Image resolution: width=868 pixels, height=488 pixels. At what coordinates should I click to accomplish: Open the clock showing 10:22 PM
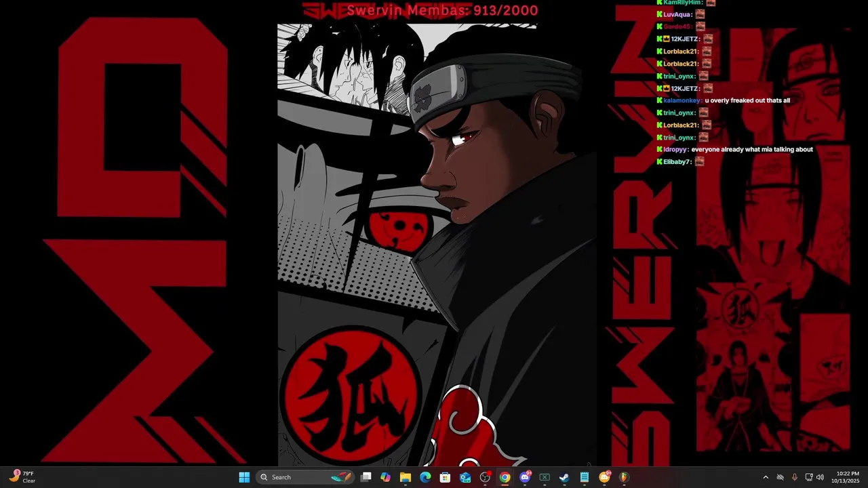coord(847,477)
